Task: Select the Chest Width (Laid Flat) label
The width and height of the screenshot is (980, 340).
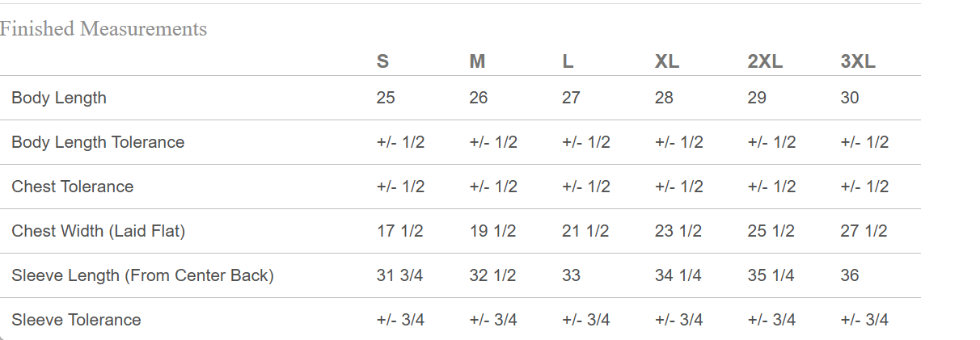Action: coord(99,231)
